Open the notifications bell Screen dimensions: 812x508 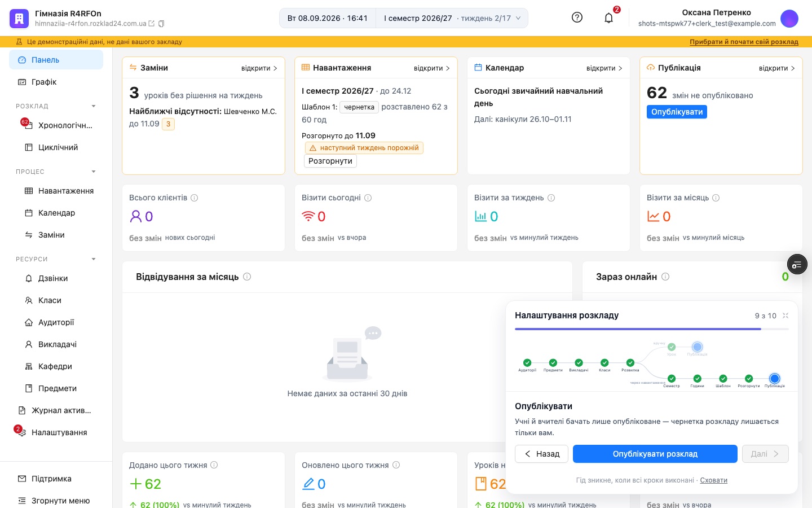click(609, 18)
